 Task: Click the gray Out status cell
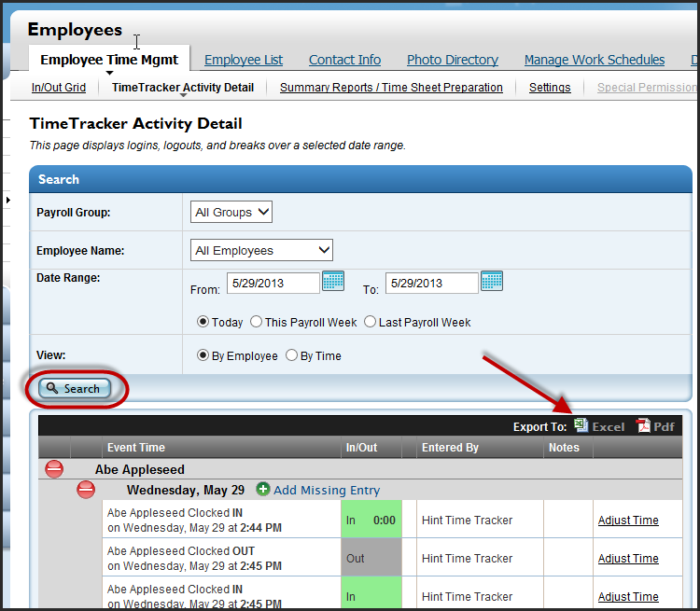point(371,558)
